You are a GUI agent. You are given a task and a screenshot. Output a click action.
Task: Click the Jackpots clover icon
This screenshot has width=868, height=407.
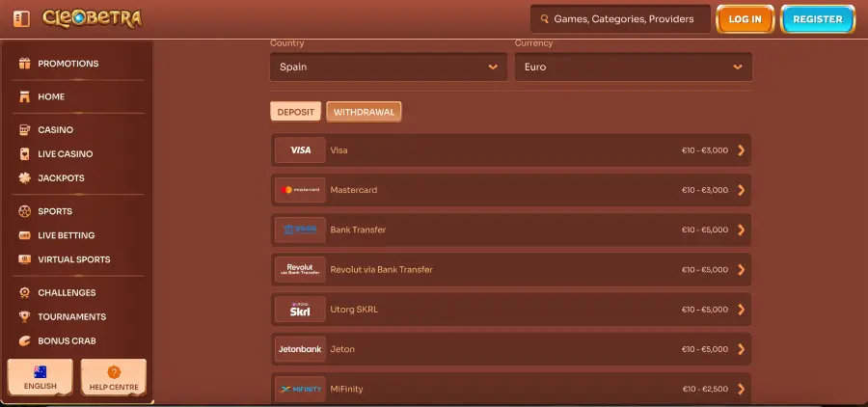click(24, 178)
